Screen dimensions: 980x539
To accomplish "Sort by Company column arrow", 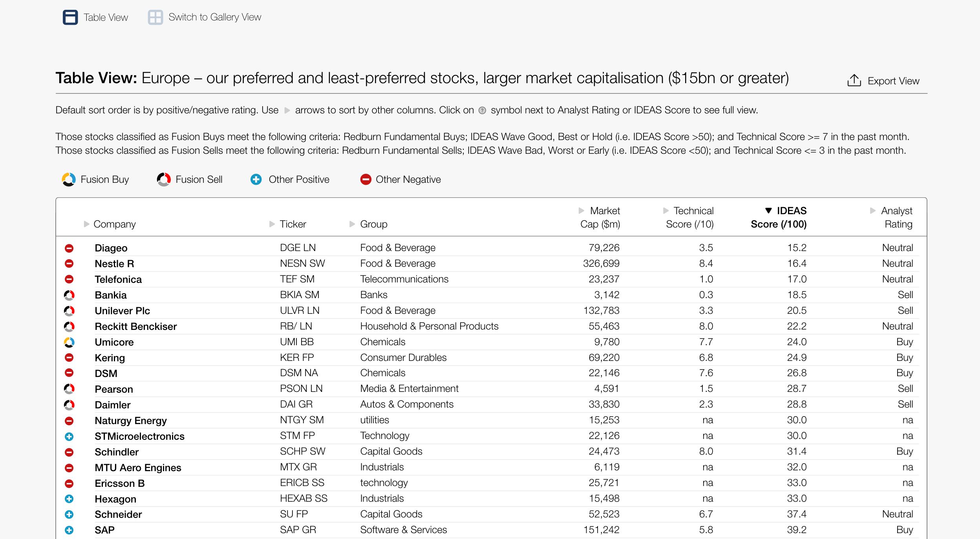I will (x=86, y=224).
